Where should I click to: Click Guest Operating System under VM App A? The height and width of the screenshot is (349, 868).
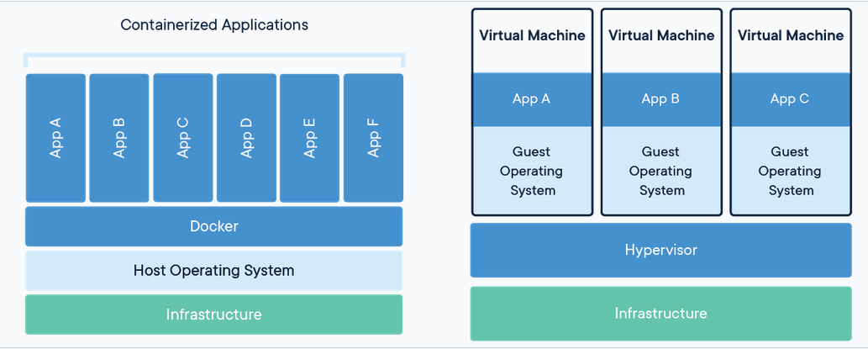pos(532,171)
